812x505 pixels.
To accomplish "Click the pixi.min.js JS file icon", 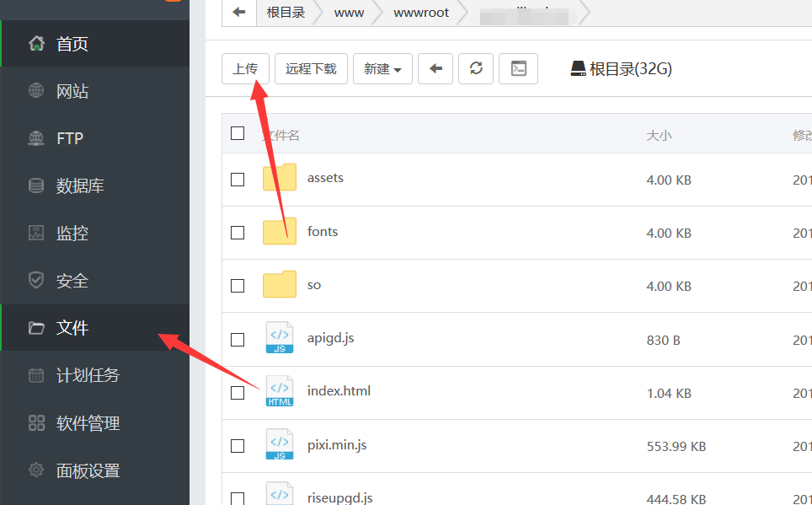I will pos(280,443).
